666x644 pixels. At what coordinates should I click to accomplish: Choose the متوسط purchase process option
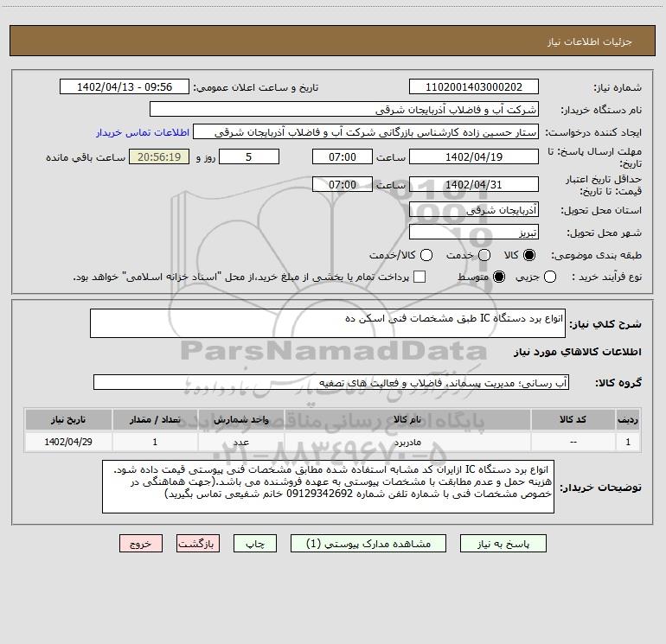click(499, 277)
